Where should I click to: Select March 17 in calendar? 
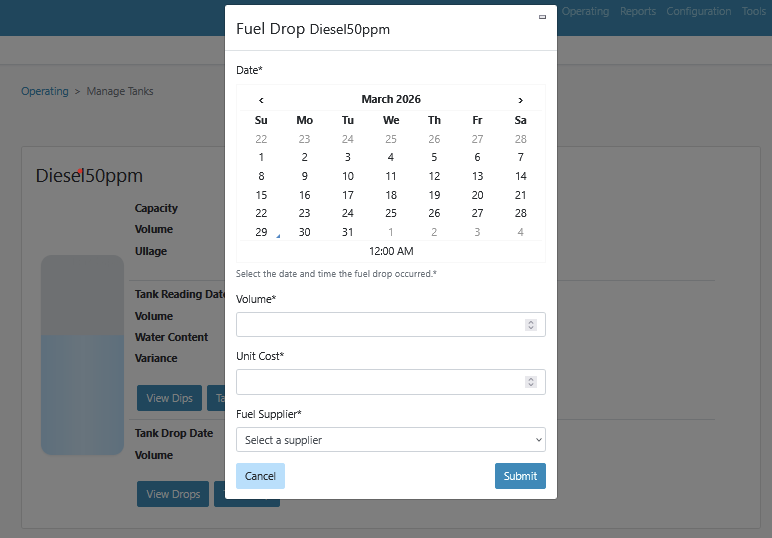tap(348, 195)
